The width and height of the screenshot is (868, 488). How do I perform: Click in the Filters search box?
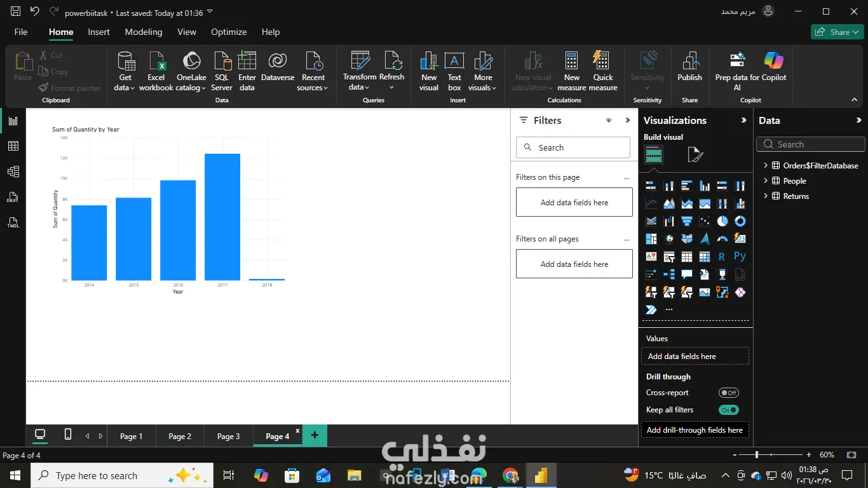click(573, 147)
